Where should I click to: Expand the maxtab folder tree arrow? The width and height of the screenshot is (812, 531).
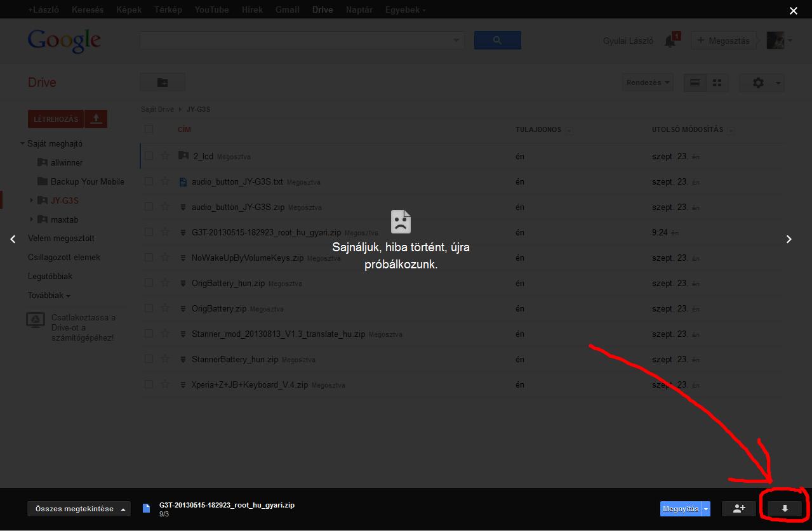click(x=31, y=220)
